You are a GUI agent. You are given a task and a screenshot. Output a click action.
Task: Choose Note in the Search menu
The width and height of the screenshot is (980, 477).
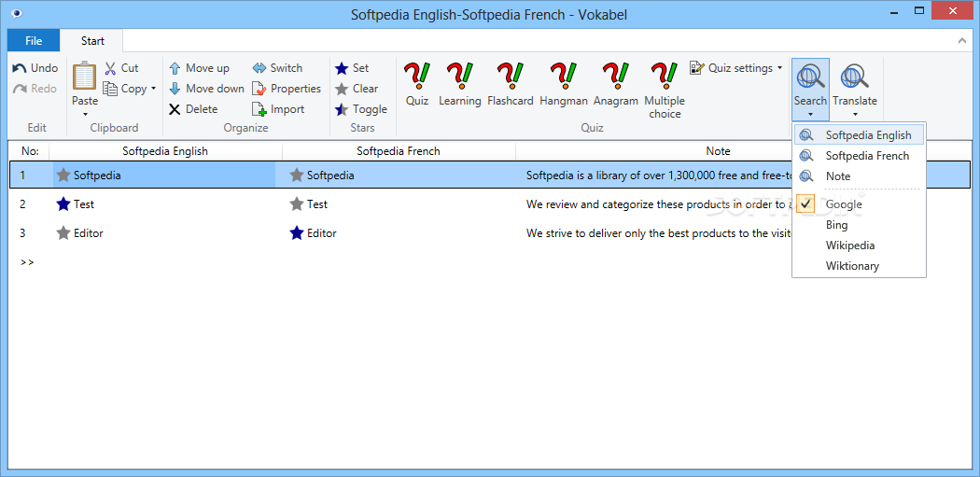coord(859,176)
